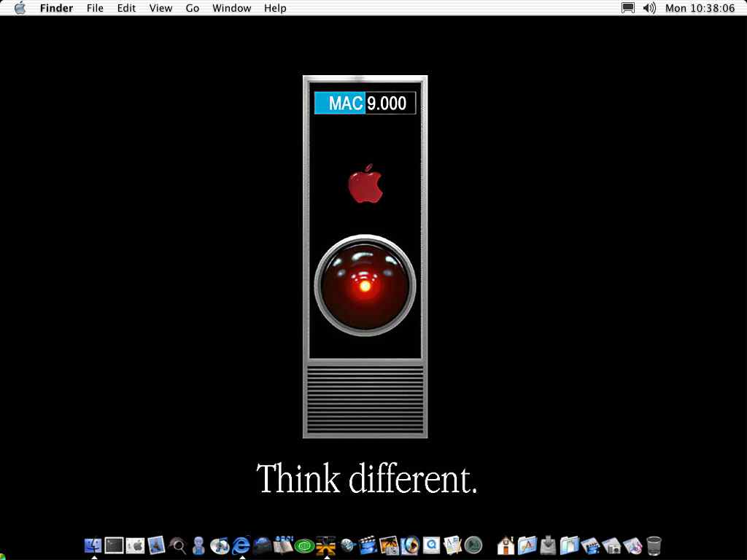The height and width of the screenshot is (560, 747).
Task: Open gray drive with down arrow in Dock
Action: coord(549,545)
